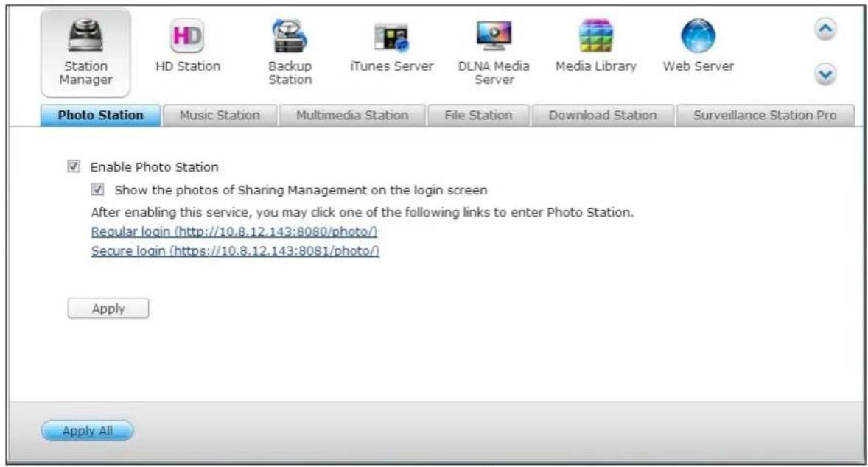The image size is (868, 467).
Task: Switch to the Multimedia Station tab
Action: point(352,115)
